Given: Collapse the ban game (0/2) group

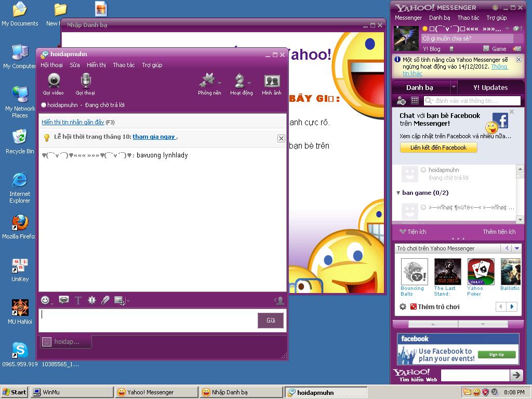Looking at the screenshot, I should [x=398, y=193].
